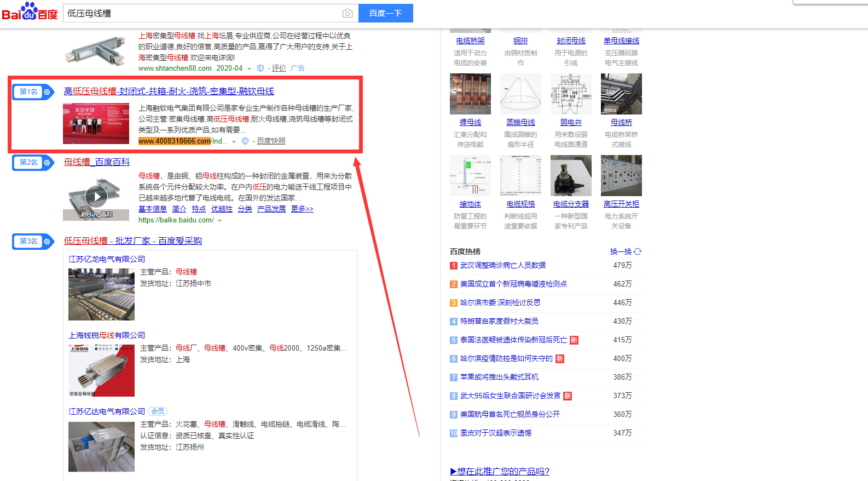Play the 母线槽 baike video thumbnail
The height and width of the screenshot is (481, 868).
click(x=96, y=196)
